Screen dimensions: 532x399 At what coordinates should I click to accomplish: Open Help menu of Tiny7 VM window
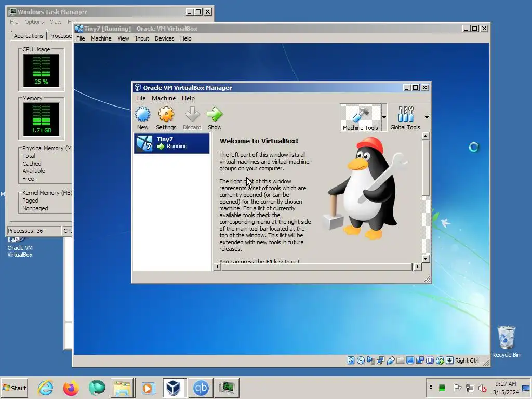pos(185,38)
